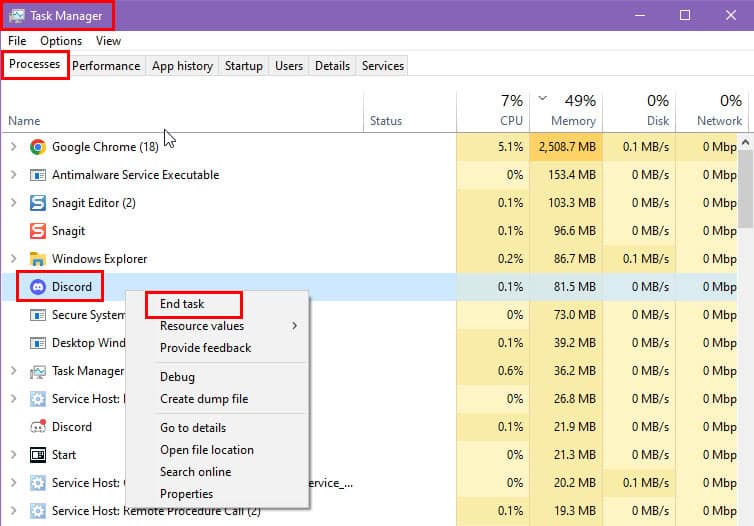Viewport: 754px width, 526px height.
Task: Select the Windows Explorer row name
Action: point(100,259)
